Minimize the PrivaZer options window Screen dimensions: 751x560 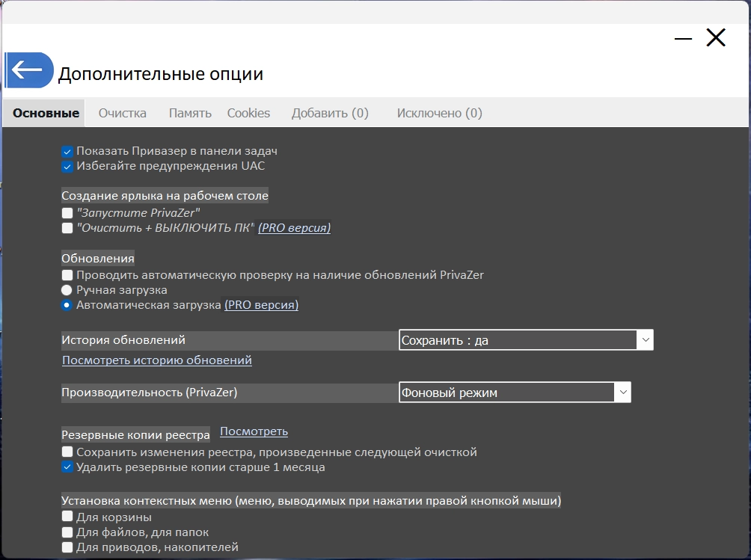click(x=683, y=38)
